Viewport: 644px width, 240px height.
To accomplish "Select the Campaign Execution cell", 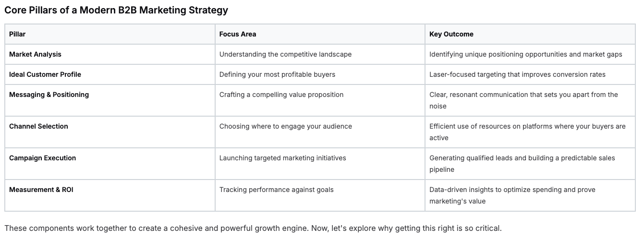I will (x=110, y=164).
